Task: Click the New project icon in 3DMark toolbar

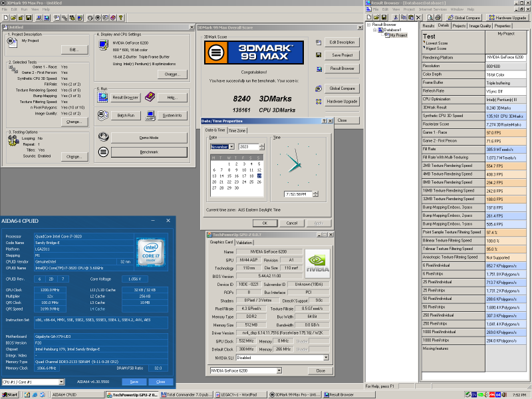Action: (6, 18)
